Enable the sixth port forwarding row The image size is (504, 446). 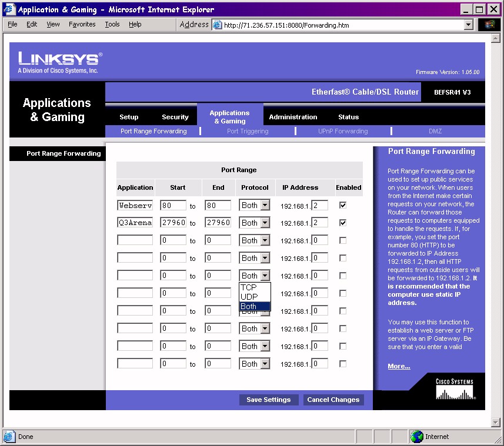point(343,293)
